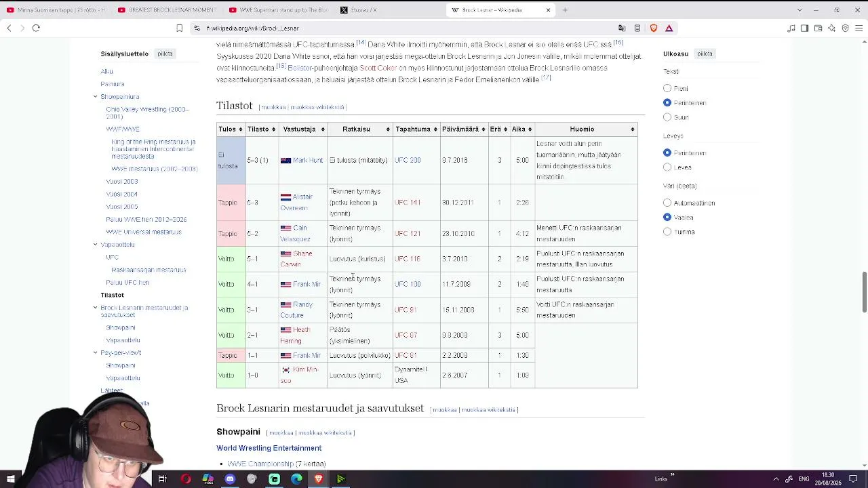Open Task View on the taskbar

pos(163,479)
